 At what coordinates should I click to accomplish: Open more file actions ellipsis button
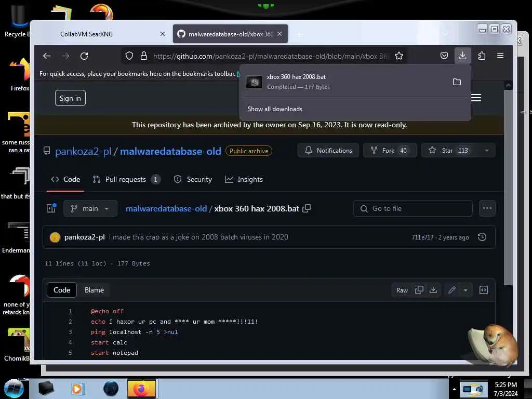pos(487,208)
